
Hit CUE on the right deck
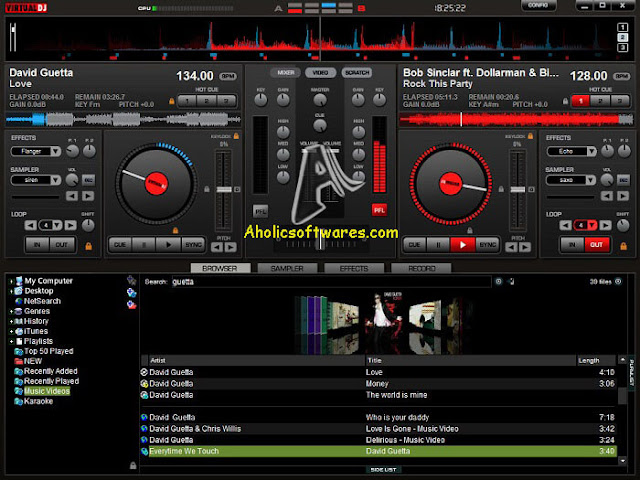pyautogui.click(x=414, y=244)
